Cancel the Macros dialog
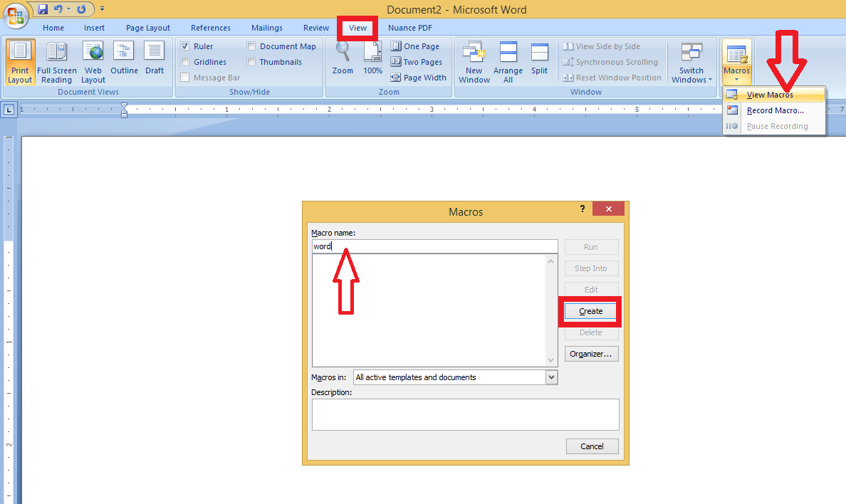846x504 pixels. pos(592,446)
